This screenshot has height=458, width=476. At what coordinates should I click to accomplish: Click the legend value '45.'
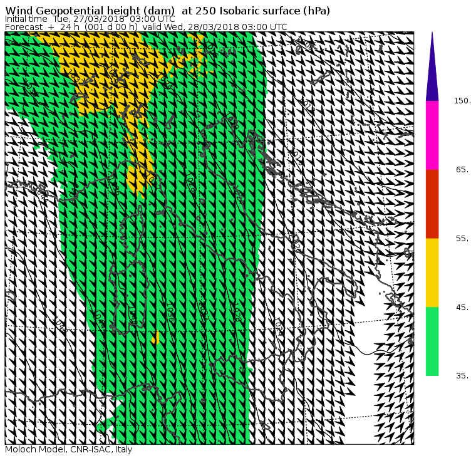(x=462, y=308)
